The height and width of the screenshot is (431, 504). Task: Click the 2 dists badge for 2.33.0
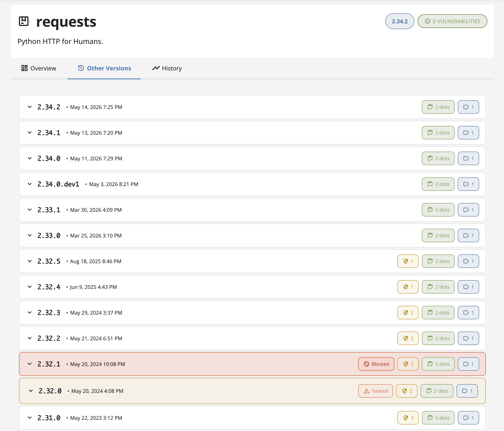coord(438,235)
